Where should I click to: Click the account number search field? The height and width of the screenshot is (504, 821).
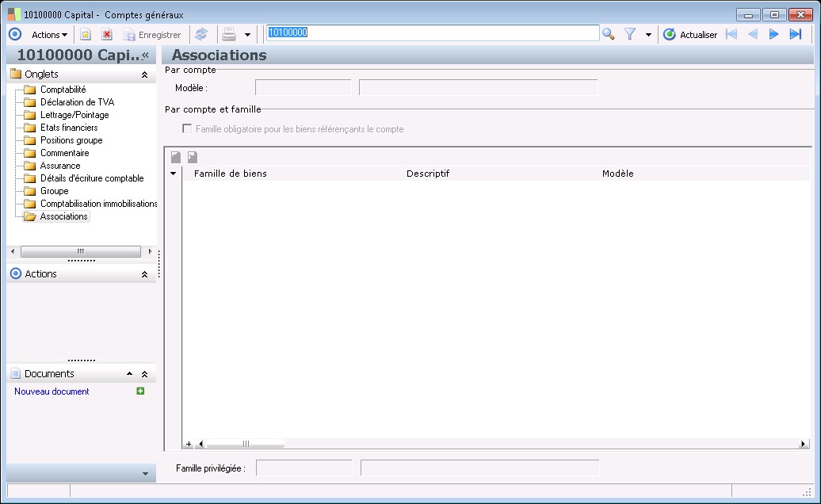[433, 33]
